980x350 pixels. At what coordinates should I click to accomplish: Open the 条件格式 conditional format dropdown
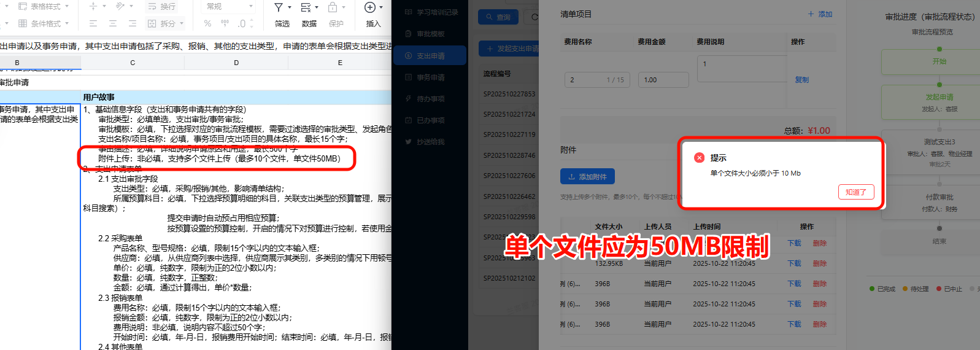(x=43, y=23)
